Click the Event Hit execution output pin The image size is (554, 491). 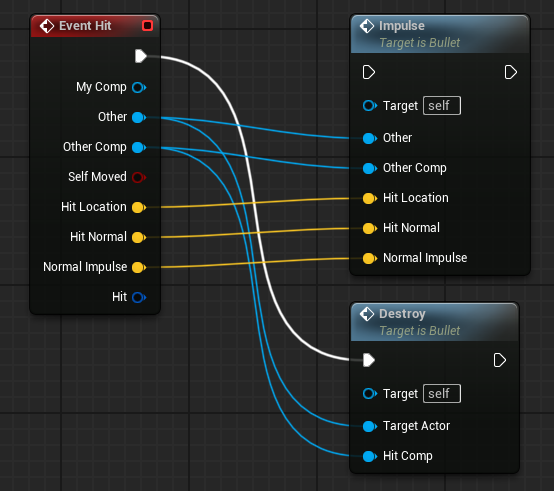pos(141,56)
